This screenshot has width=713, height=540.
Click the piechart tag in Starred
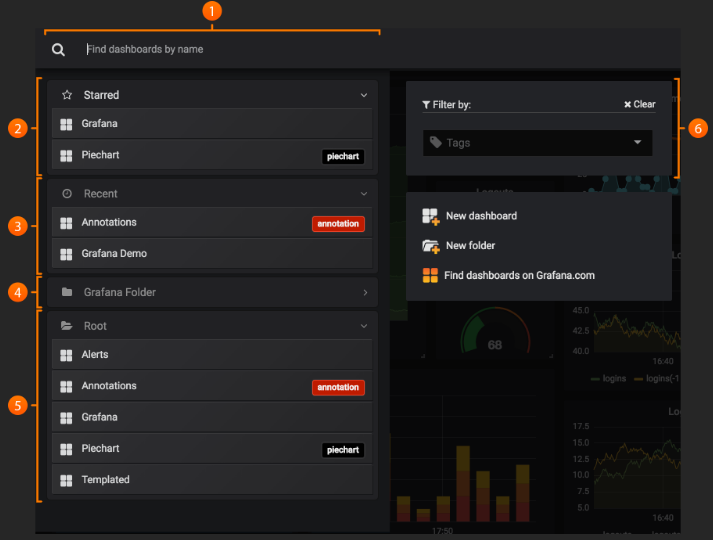pos(342,157)
